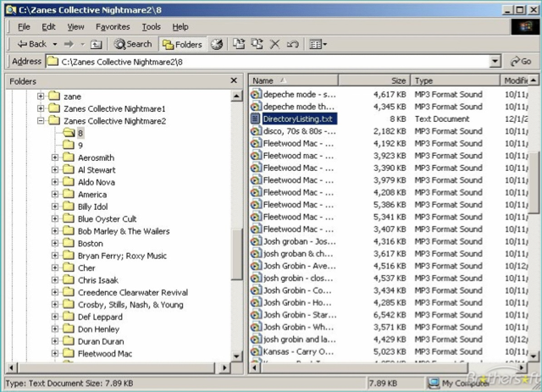Click the Up one level folder icon
This screenshot has width=542, height=392.
97,44
